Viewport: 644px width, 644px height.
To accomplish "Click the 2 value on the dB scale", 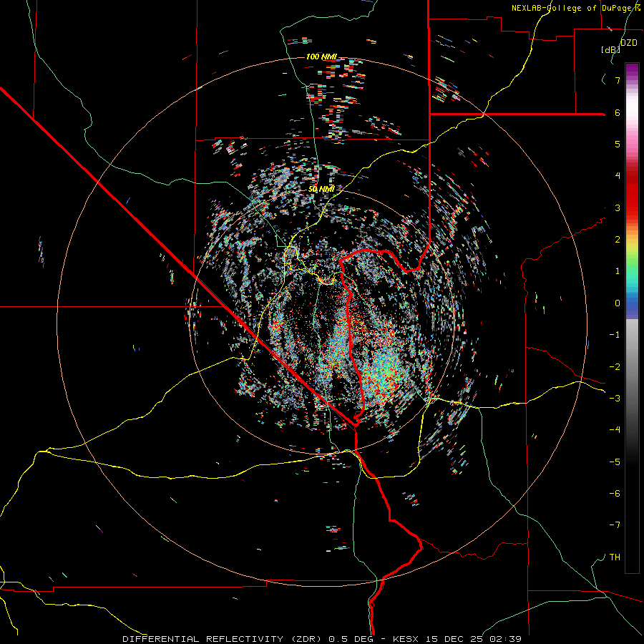I will (x=618, y=240).
